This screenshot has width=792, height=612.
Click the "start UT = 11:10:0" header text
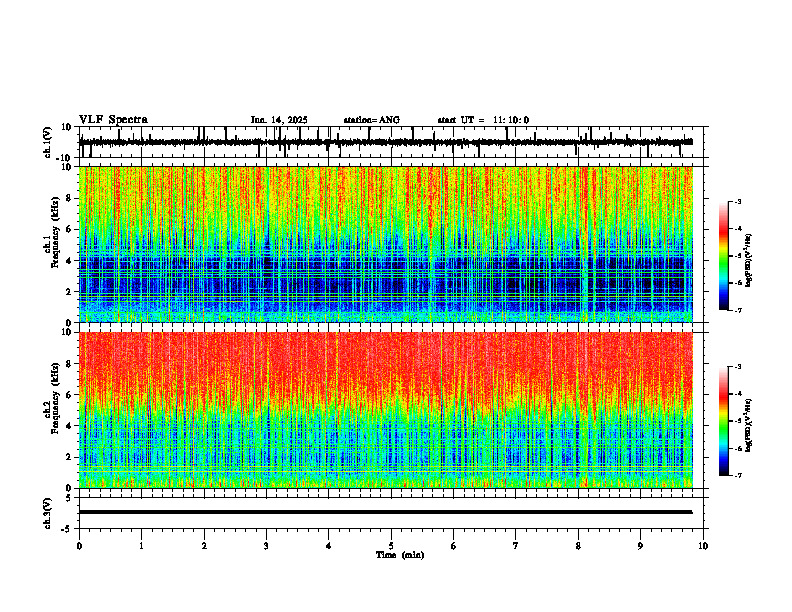click(x=483, y=120)
